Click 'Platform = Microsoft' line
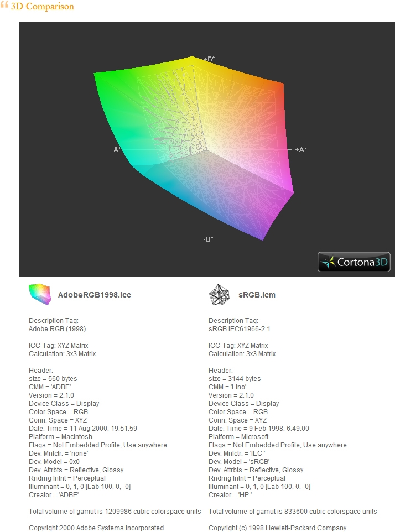 click(x=238, y=437)
